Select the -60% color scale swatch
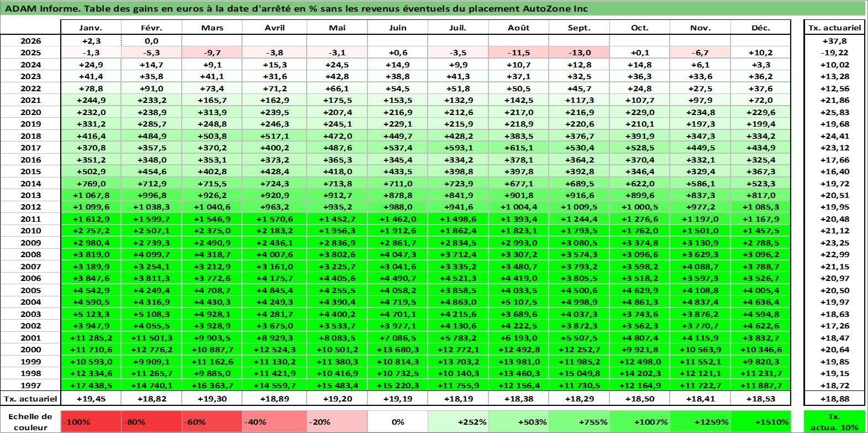Screen dimensions: 868x433 click(212, 421)
